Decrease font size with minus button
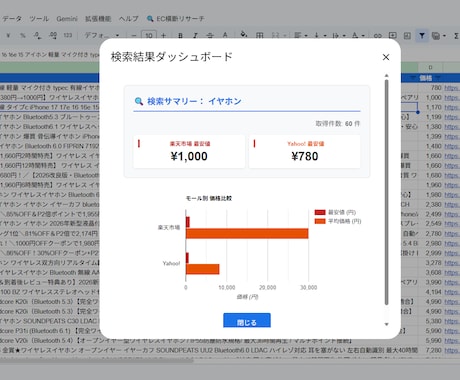 click(134, 35)
